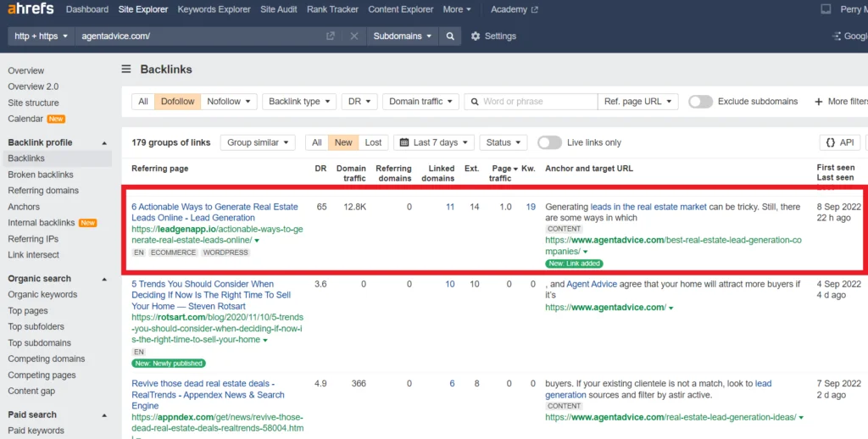Toggle Live links only switch
This screenshot has width=868, height=439.
click(x=549, y=142)
